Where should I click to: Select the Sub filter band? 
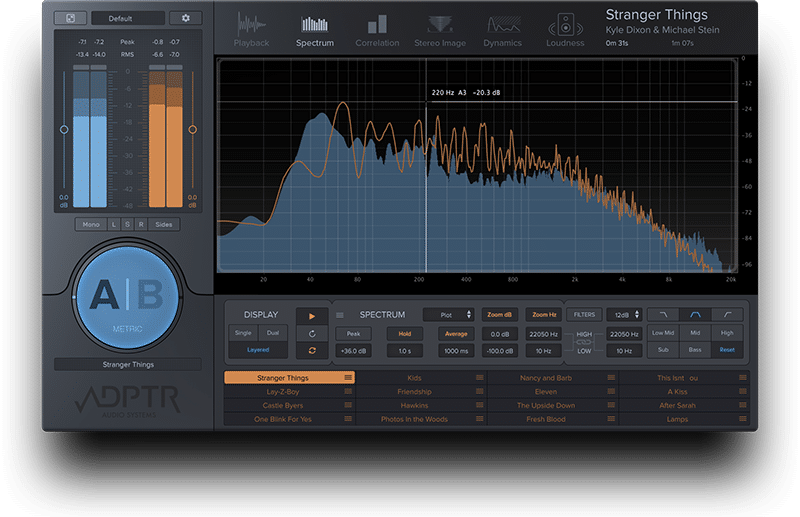[x=663, y=350]
